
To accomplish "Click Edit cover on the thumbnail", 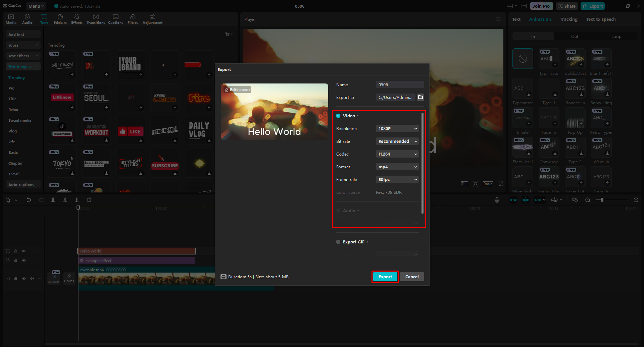I will (238, 90).
